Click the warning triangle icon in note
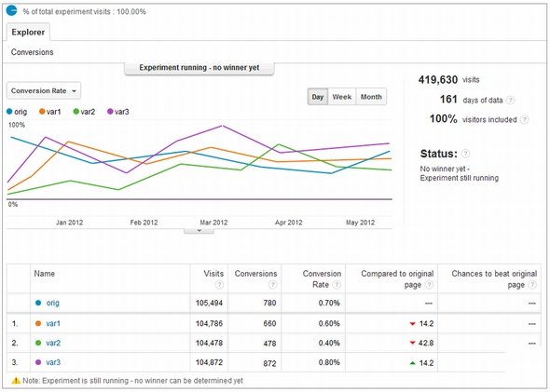The width and height of the screenshot is (550, 392). click(16, 381)
